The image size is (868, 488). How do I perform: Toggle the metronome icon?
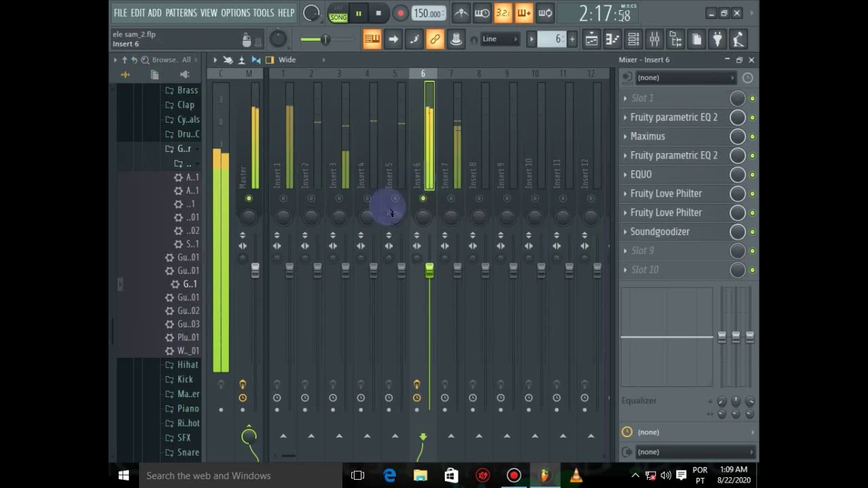click(x=460, y=13)
